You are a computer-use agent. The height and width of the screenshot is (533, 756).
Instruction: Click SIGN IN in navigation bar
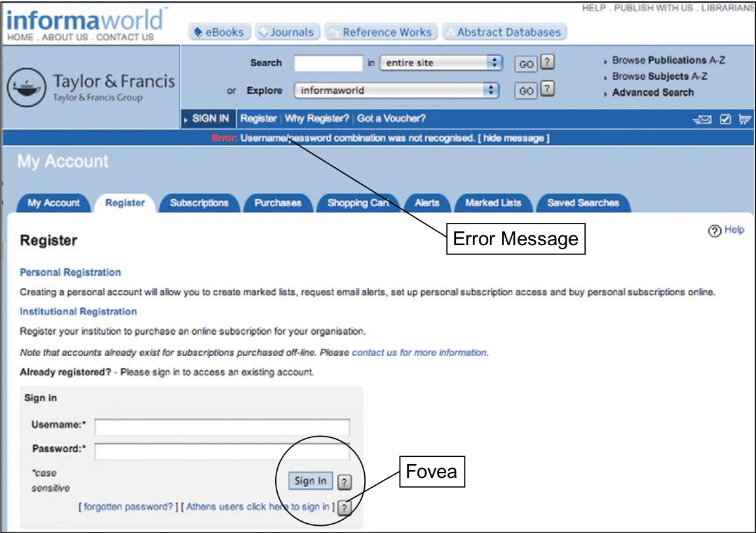[x=210, y=119]
